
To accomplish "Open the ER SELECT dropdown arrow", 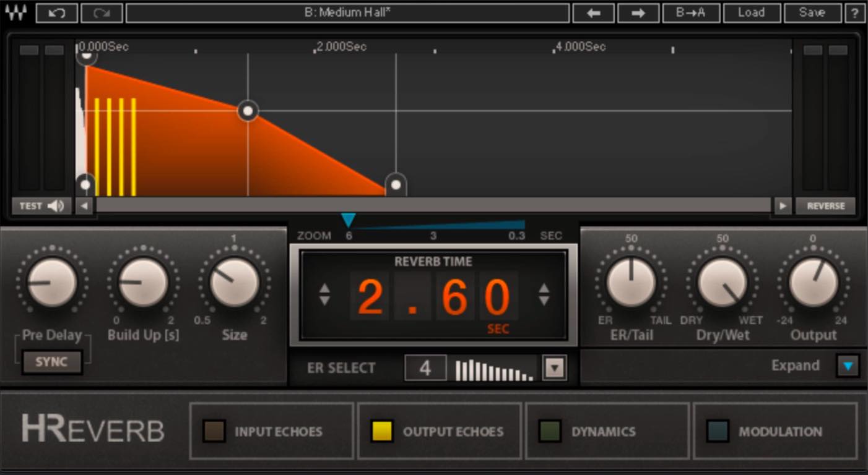I will click(x=554, y=369).
